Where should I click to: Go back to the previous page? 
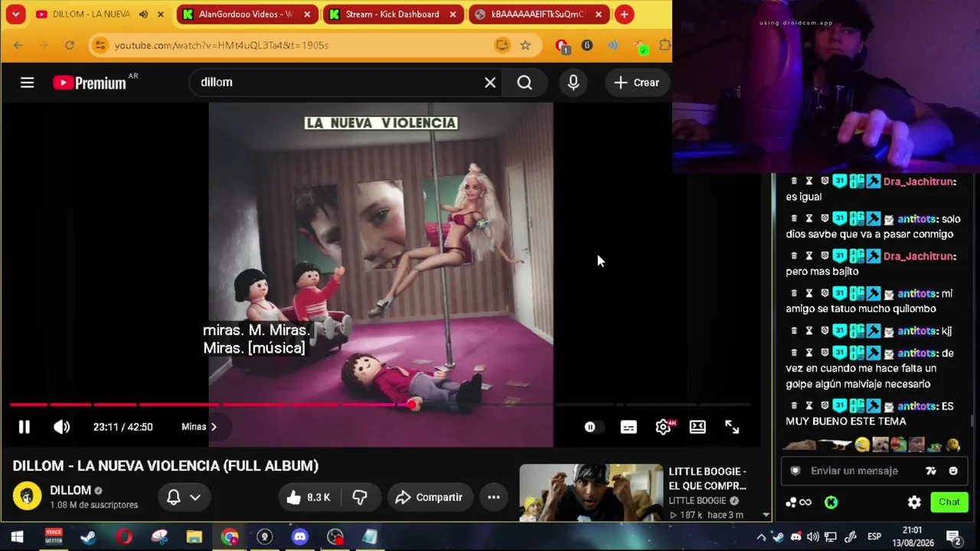[18, 46]
